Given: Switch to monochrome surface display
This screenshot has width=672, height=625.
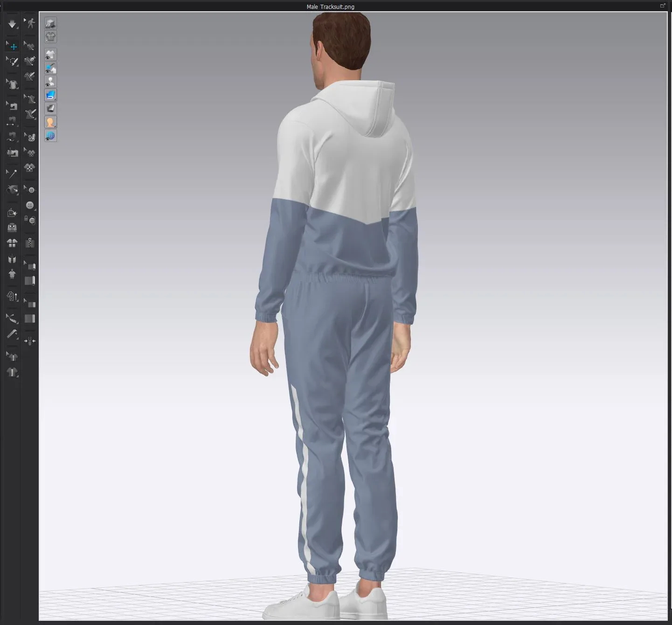Looking at the screenshot, I should (50, 108).
